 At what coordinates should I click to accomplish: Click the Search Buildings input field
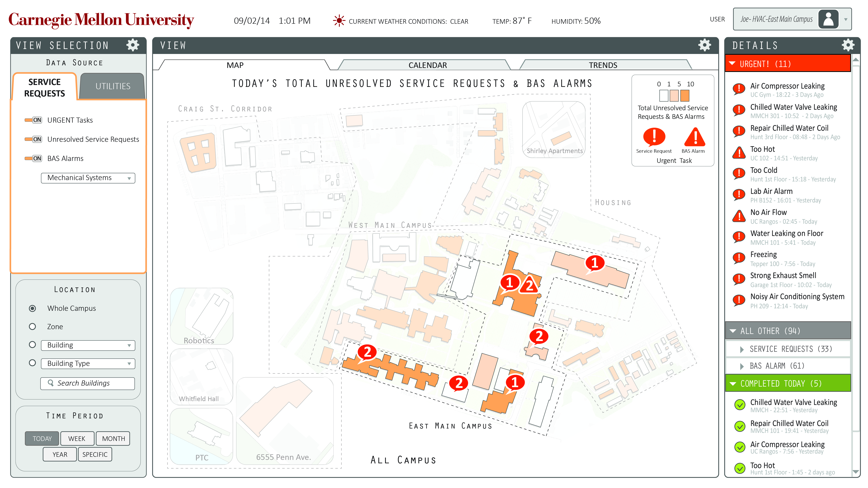(x=88, y=383)
